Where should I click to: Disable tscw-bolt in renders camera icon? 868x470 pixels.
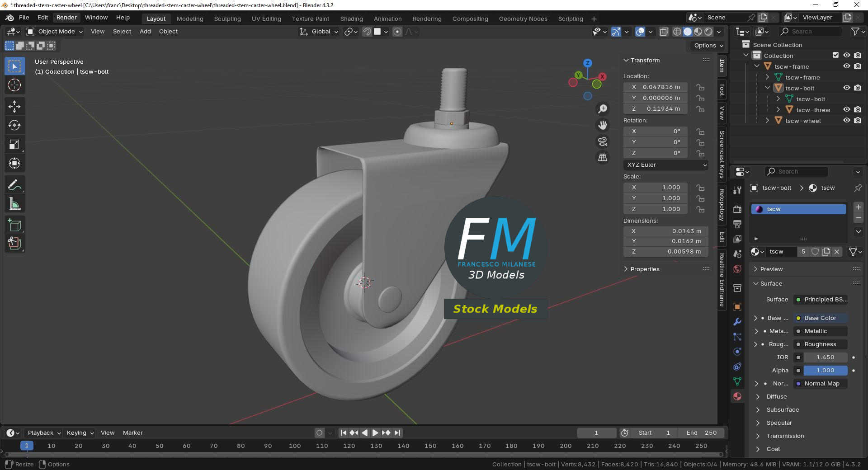[x=858, y=88]
